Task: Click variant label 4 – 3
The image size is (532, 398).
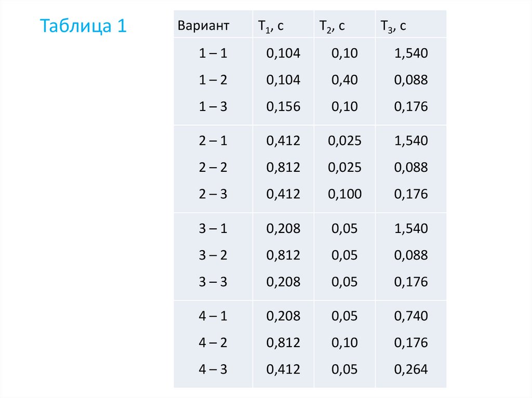Action: pos(213,369)
